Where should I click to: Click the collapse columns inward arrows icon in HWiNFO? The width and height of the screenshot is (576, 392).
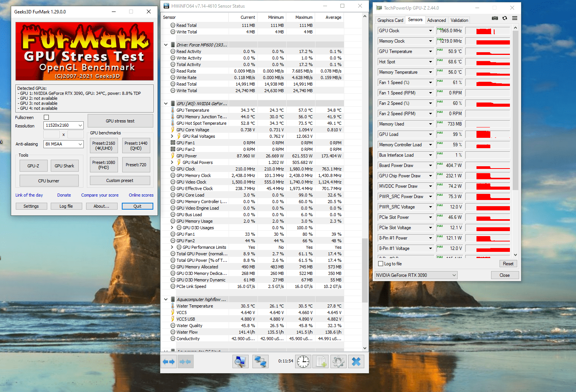(185, 362)
